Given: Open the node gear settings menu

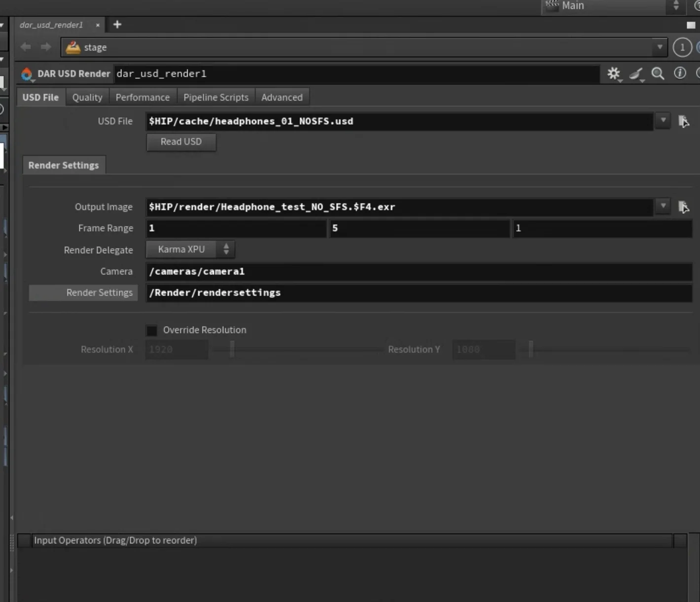Looking at the screenshot, I should pyautogui.click(x=613, y=74).
